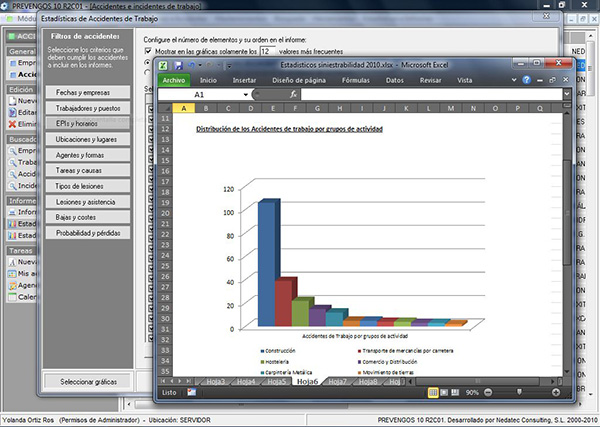Click the Excel horizontal scrollbar thumb

477,381
